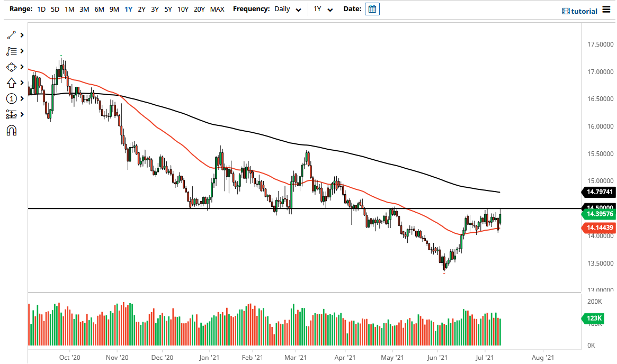Select the numbered callout tool

click(12, 98)
